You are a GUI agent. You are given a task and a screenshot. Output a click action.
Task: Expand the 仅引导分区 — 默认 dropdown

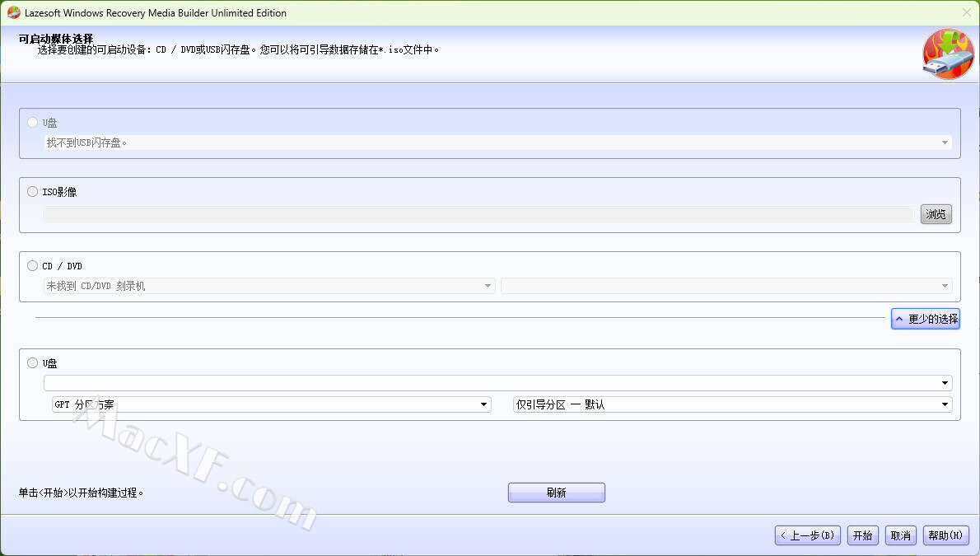(732, 404)
